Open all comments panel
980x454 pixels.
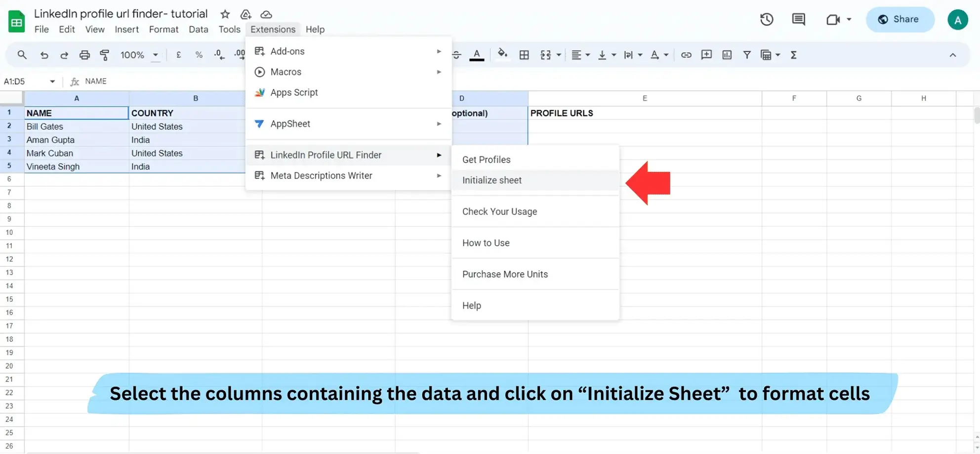pyautogui.click(x=798, y=19)
